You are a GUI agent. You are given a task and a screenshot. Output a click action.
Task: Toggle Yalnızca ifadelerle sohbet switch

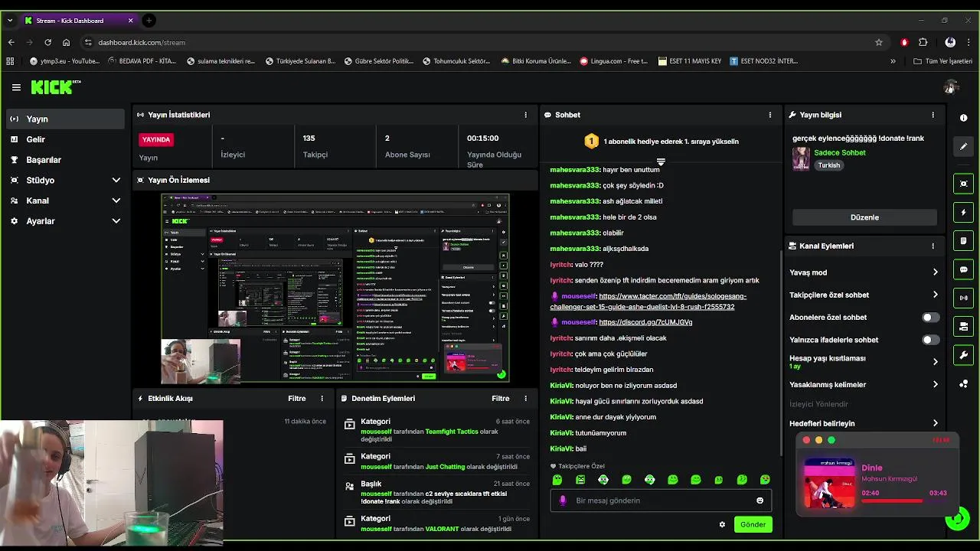tap(930, 340)
